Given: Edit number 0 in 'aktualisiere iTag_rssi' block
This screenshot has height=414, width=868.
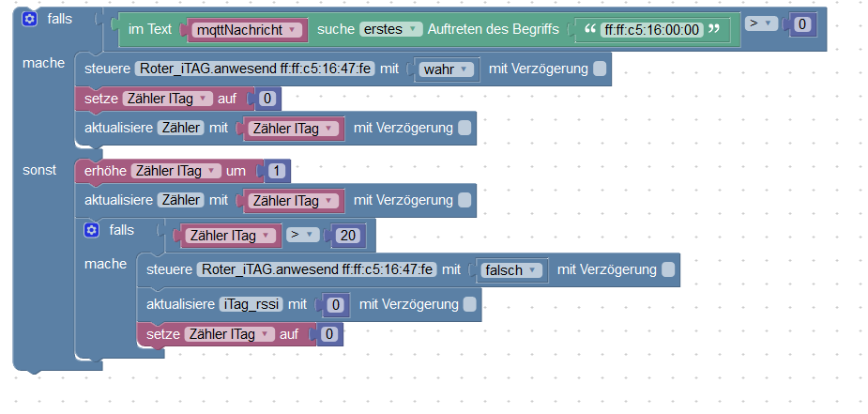Looking at the screenshot, I should click(335, 304).
